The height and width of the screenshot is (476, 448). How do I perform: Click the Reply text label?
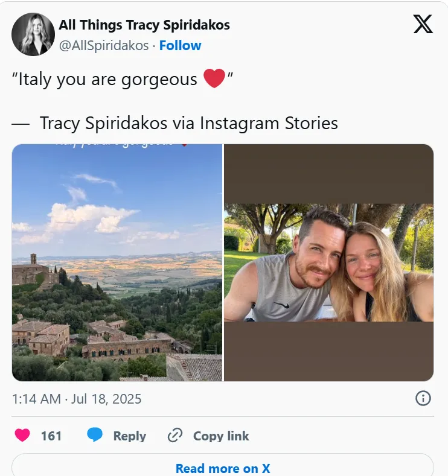coord(130,436)
